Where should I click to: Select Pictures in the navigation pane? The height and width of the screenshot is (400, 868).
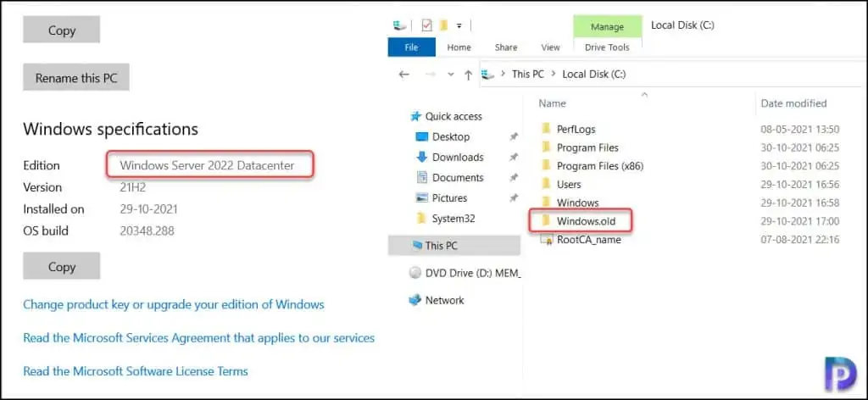[449, 198]
